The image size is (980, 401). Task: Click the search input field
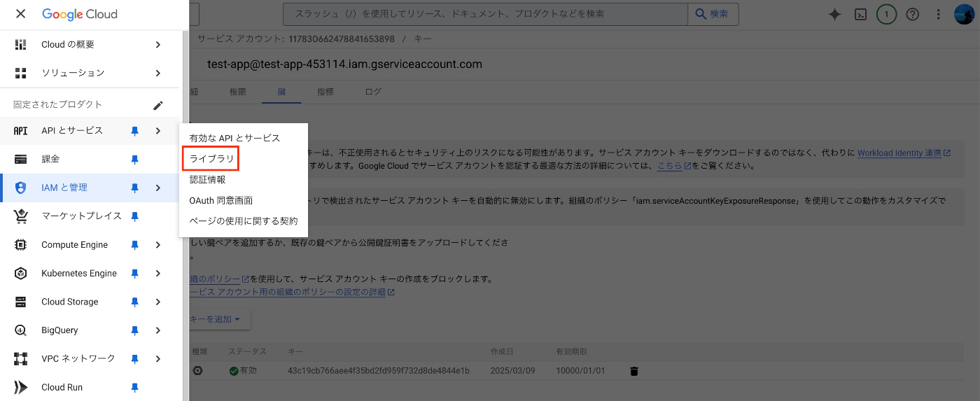485,14
